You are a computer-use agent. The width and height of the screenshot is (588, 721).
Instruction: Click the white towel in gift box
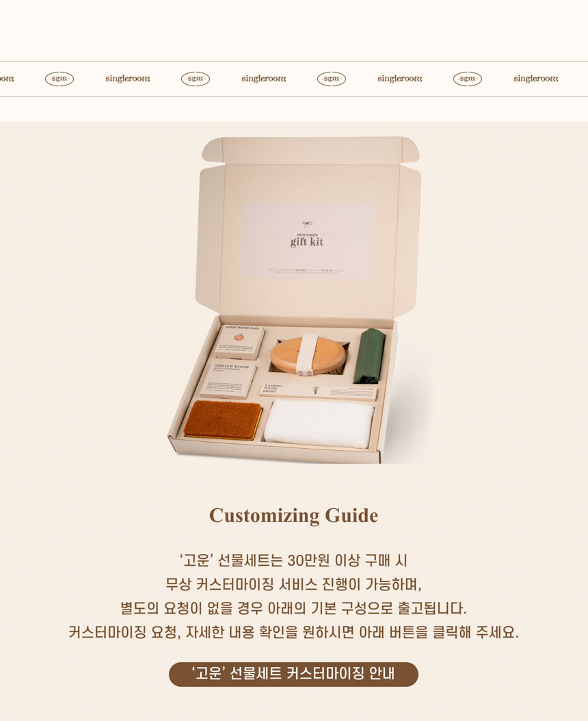[319, 424]
